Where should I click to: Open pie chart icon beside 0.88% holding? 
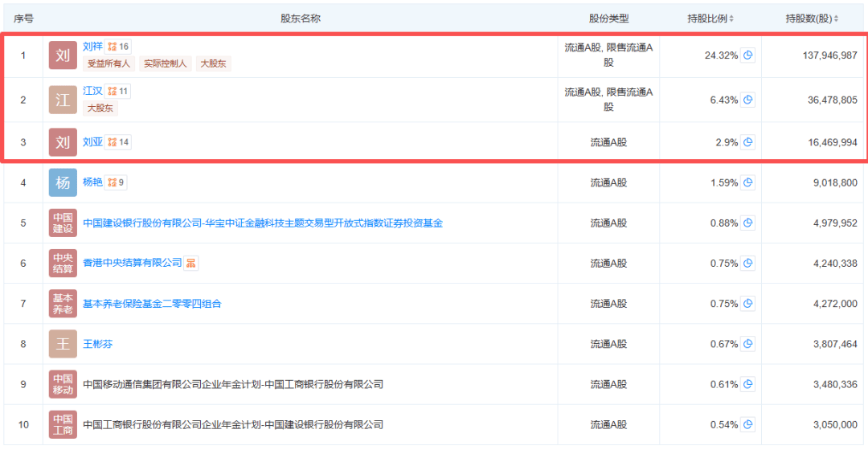[x=748, y=223]
